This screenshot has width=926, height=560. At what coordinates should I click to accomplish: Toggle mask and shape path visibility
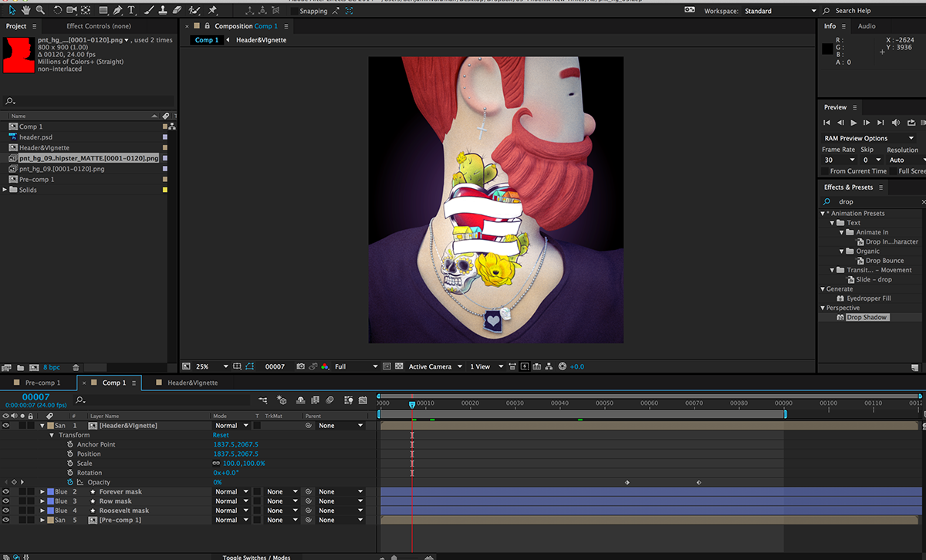coord(249,366)
